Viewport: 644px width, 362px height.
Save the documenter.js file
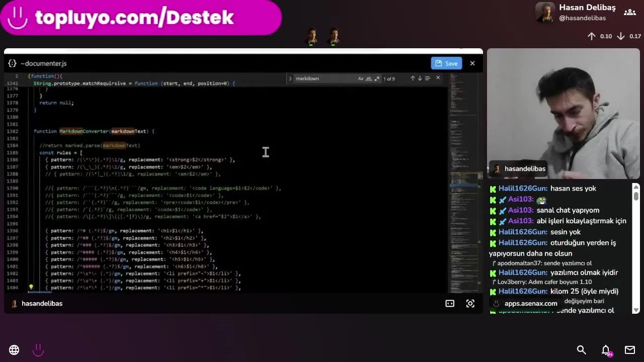[x=446, y=63]
